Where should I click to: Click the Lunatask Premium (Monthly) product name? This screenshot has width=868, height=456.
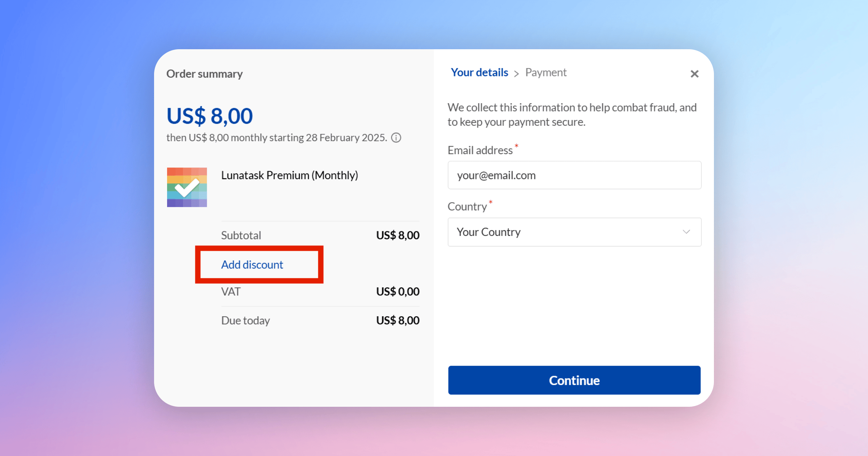pos(289,175)
